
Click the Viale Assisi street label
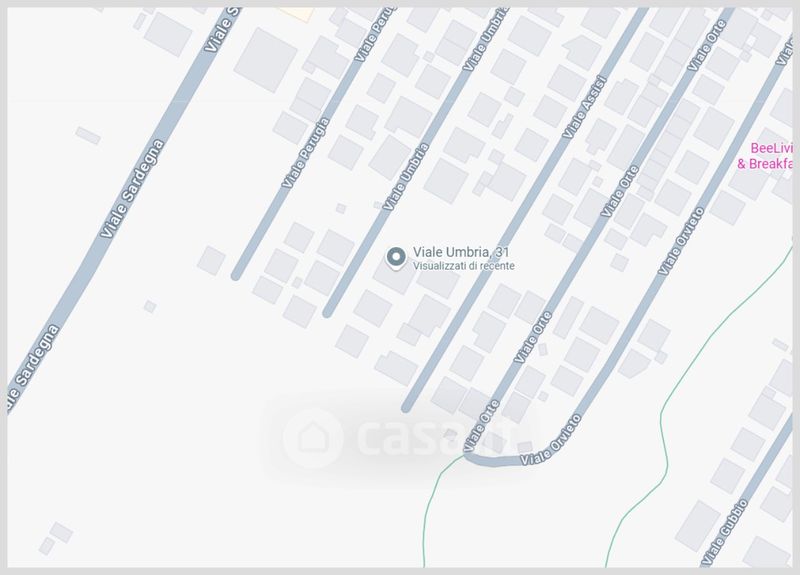point(584,107)
